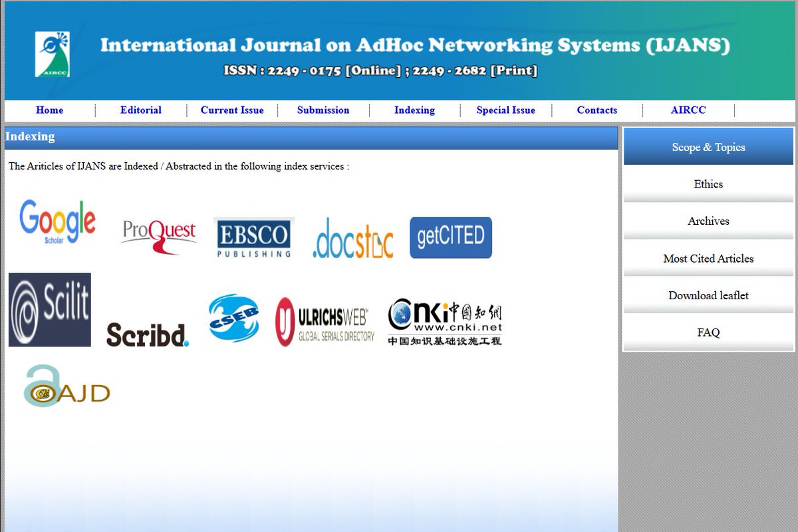Viewport: 798px width, 532px height.
Task: Go to the Home menu item
Action: point(50,110)
